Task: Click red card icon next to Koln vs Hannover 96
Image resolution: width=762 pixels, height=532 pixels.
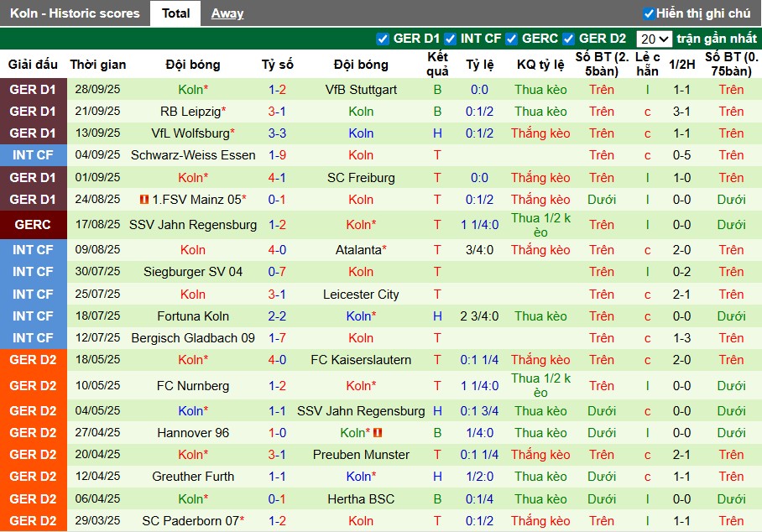Action: pos(378,433)
